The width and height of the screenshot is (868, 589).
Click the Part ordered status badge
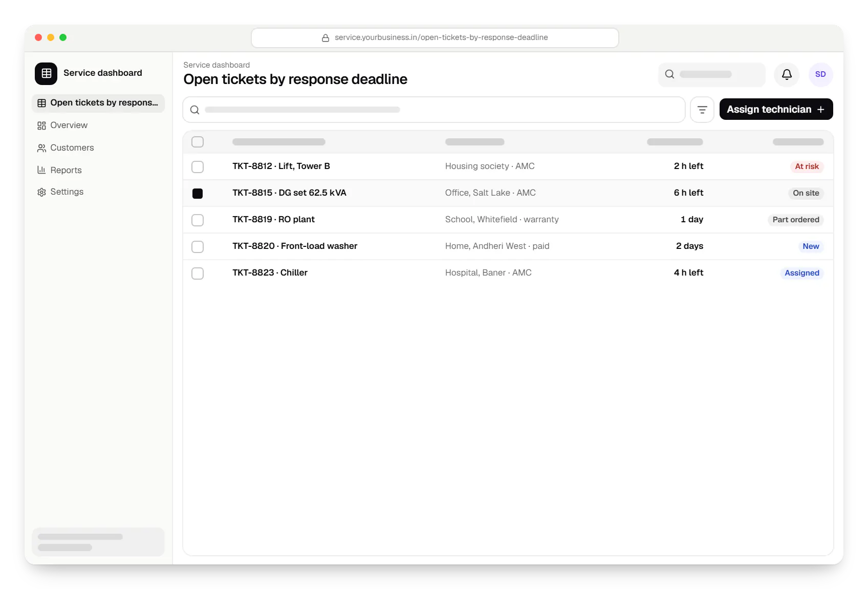[795, 220]
